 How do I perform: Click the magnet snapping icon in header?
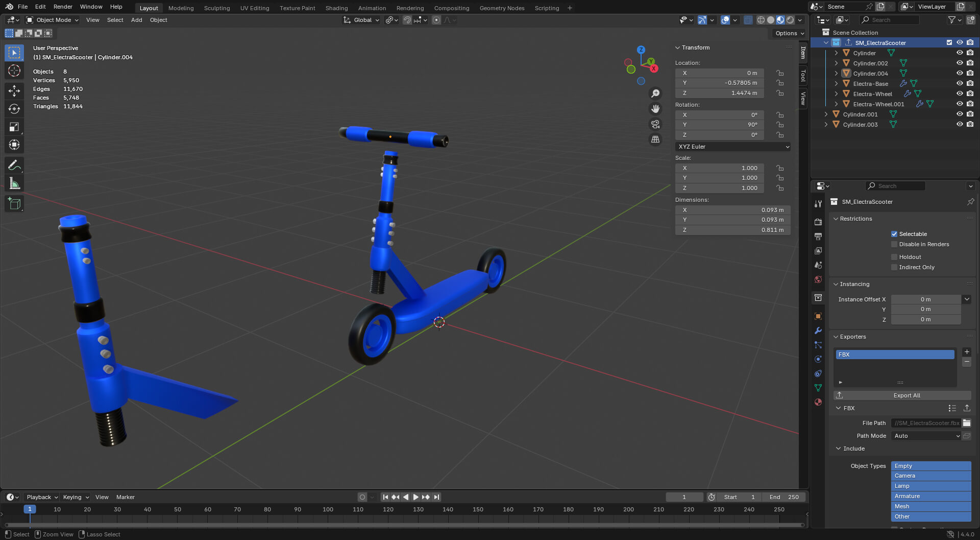pyautogui.click(x=407, y=20)
